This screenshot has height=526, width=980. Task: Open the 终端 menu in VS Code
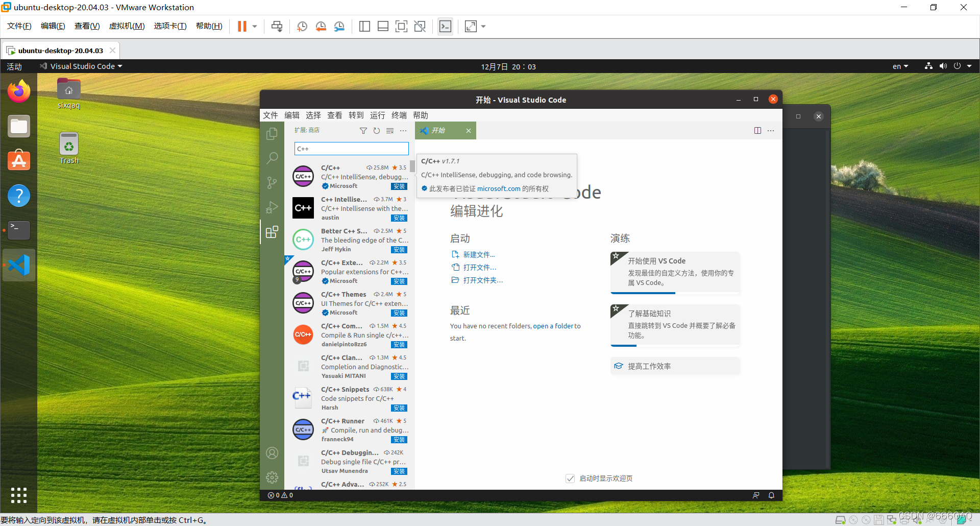tap(399, 115)
